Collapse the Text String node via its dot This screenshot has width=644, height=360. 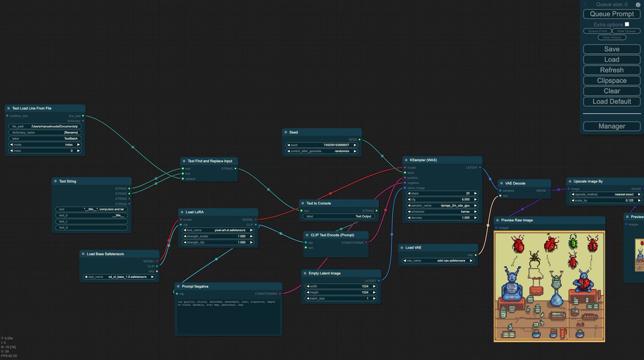point(56,181)
